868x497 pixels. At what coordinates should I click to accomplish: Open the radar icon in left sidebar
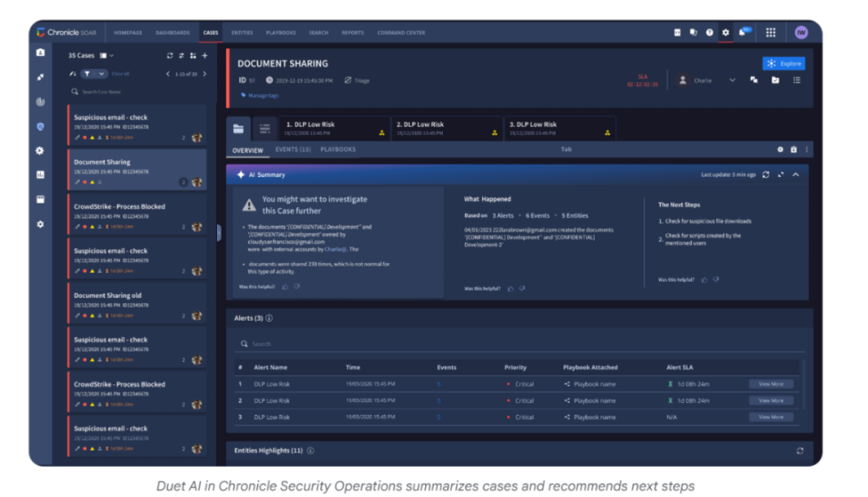(x=40, y=101)
